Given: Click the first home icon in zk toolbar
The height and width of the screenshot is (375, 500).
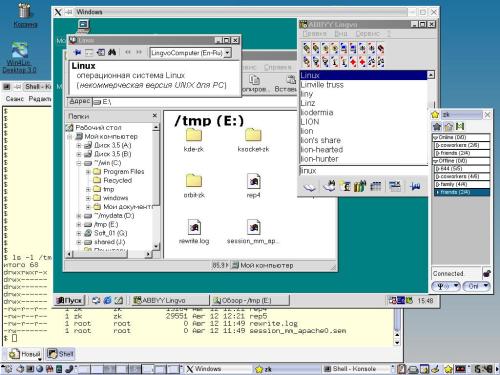Looking at the screenshot, I should pos(437,126).
